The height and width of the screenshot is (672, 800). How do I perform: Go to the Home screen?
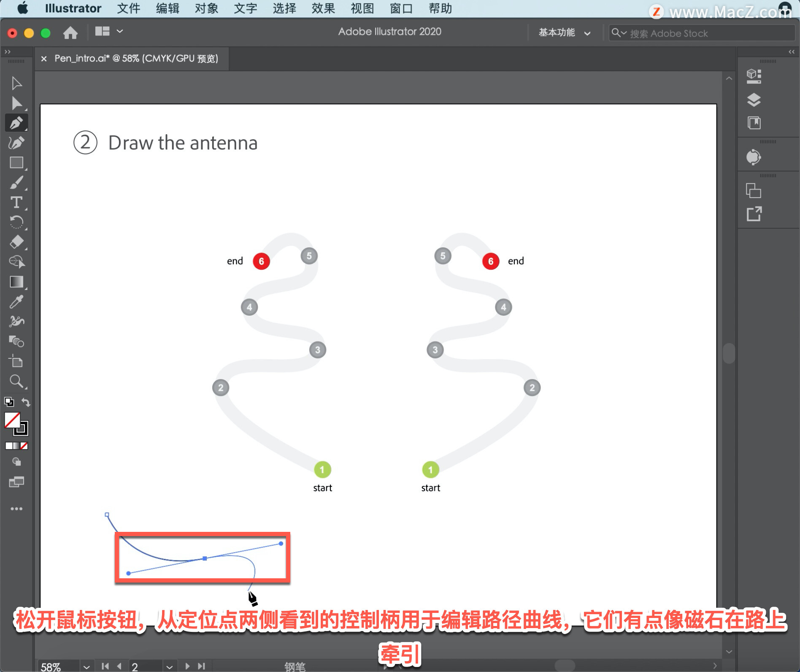70,33
